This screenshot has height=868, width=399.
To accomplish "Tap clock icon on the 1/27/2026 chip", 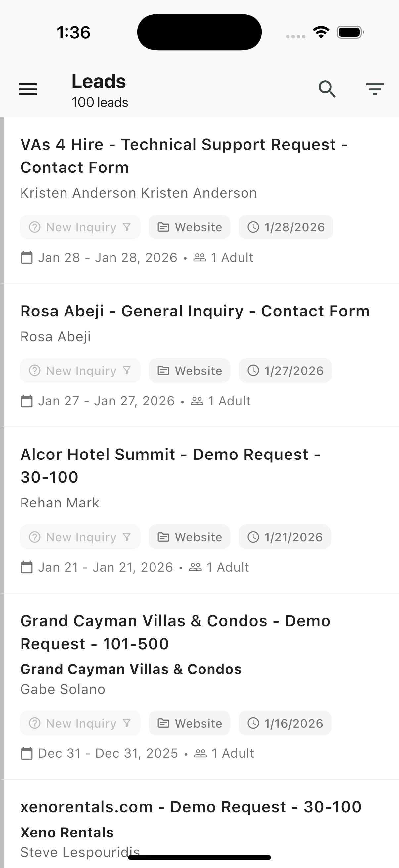I will [x=253, y=371].
